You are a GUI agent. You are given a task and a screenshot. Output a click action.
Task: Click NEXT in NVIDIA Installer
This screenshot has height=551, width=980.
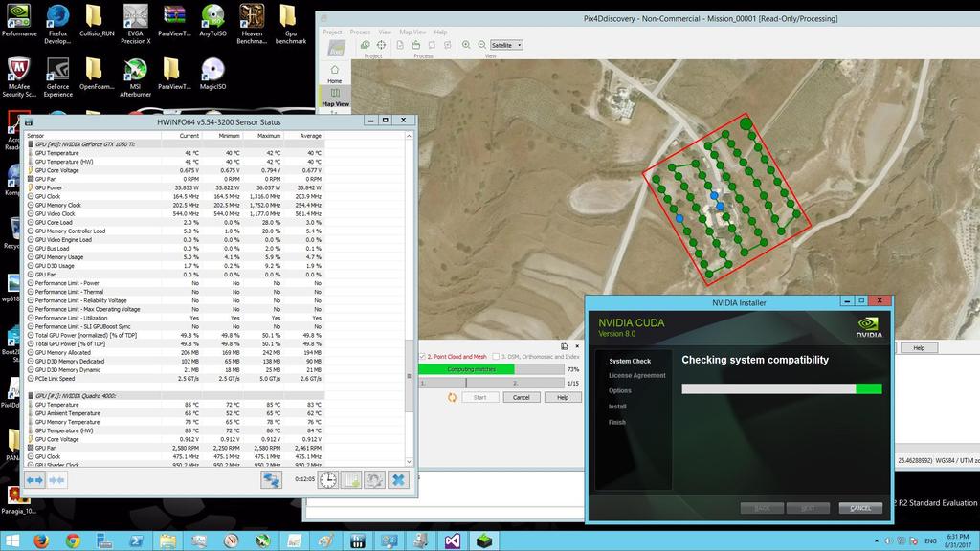point(808,508)
